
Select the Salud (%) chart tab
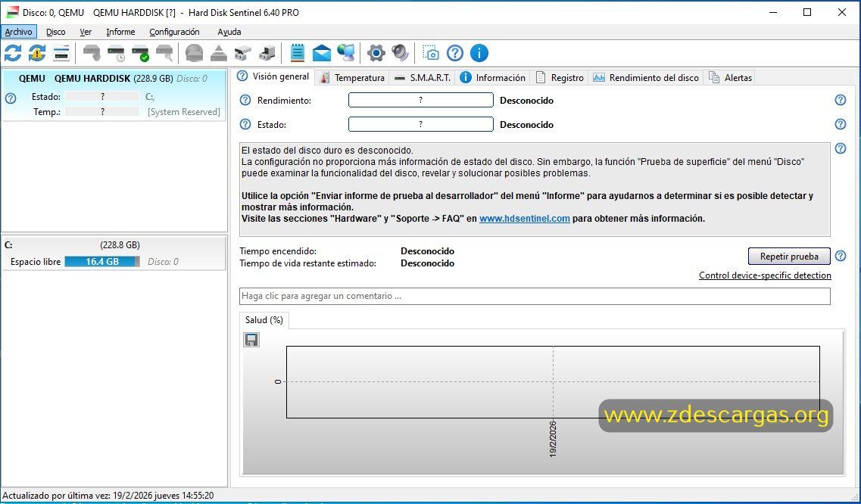[x=264, y=320]
